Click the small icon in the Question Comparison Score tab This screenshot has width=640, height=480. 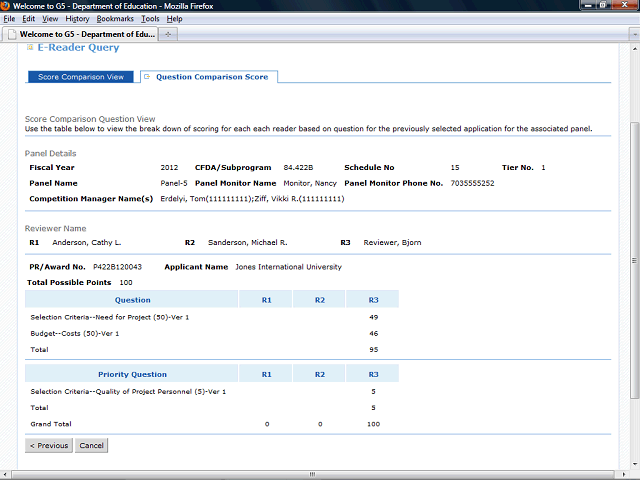click(x=148, y=77)
